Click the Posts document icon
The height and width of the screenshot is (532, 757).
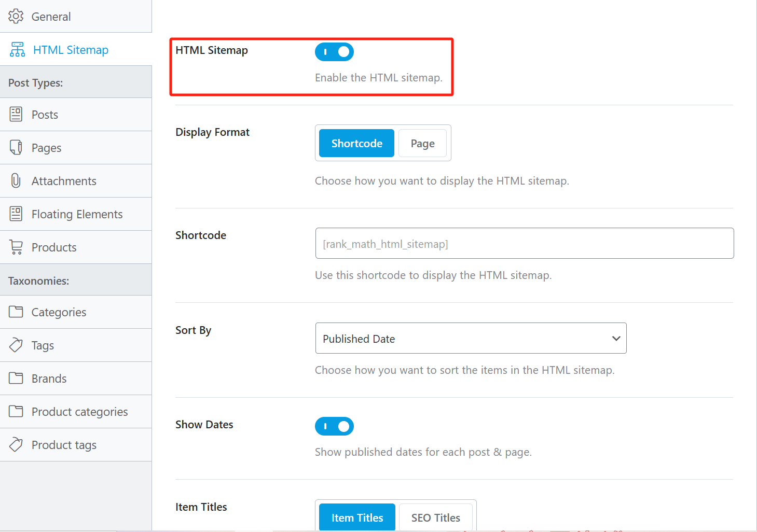point(16,115)
